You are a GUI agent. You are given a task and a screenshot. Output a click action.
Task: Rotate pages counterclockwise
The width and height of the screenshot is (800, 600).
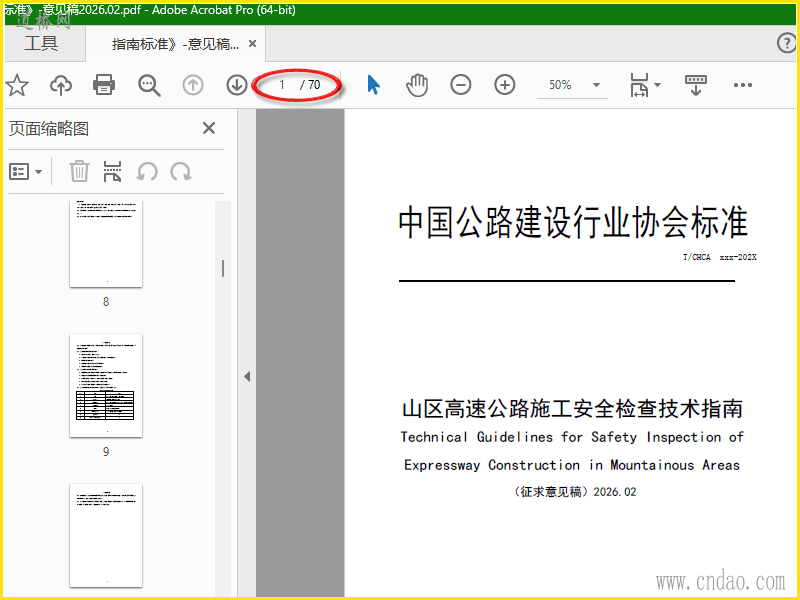(146, 171)
